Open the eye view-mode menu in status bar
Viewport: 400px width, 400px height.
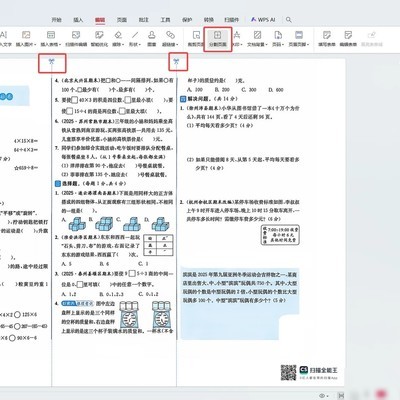pos(323,396)
